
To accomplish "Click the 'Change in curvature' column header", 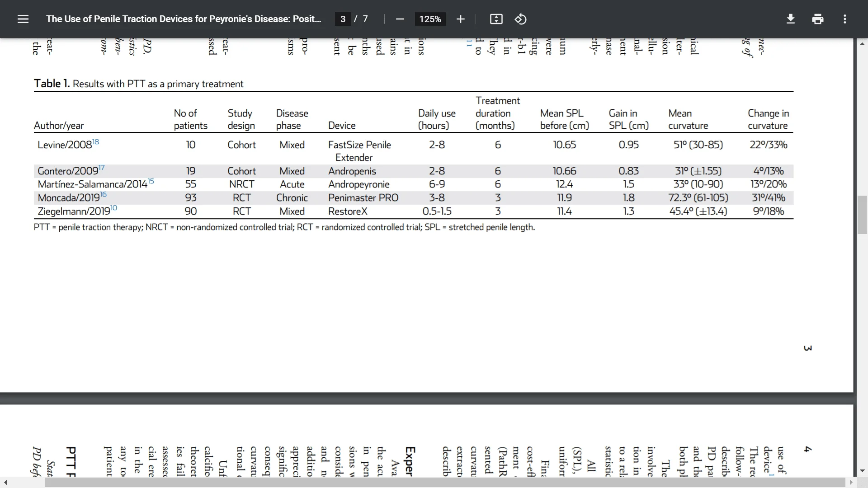I will tap(769, 119).
